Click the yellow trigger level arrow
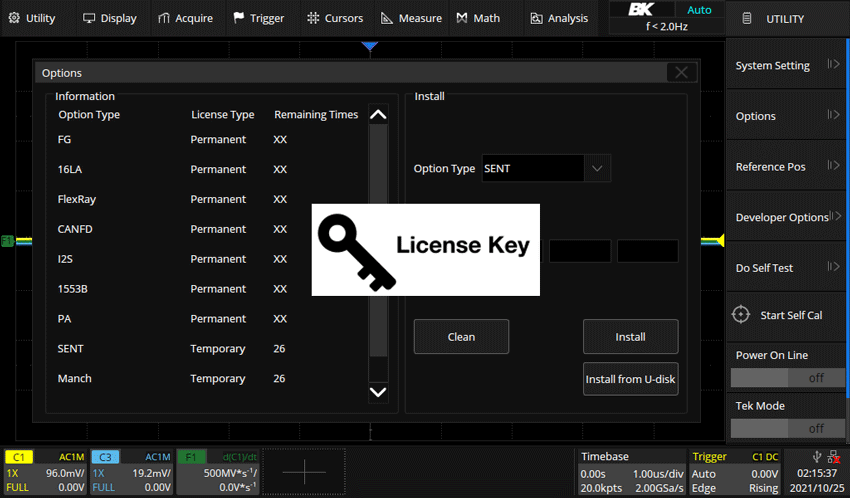The image size is (850, 498). click(714, 240)
